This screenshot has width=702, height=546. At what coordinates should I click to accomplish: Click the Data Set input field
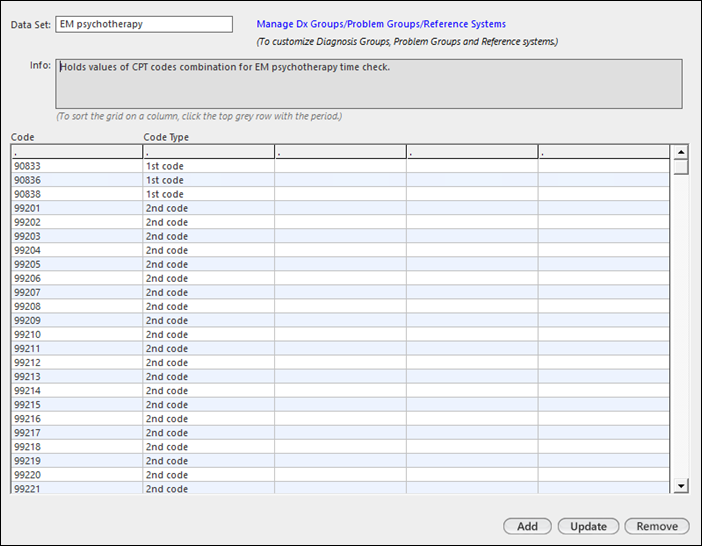[144, 24]
